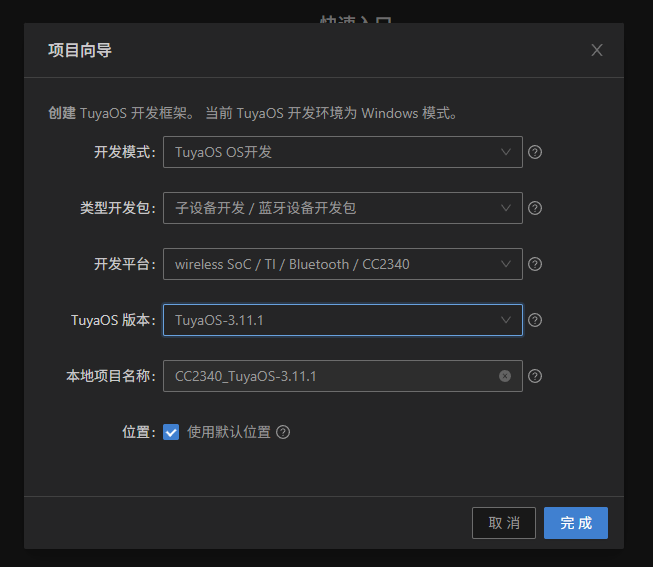Open help for 类型开发包 field
This screenshot has width=653, height=567.
535,208
